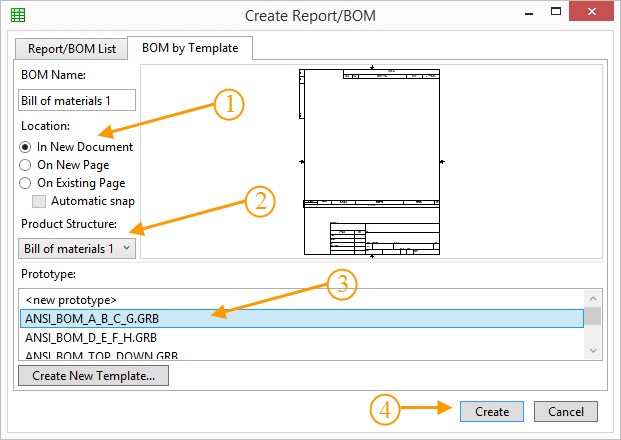Cancel the BOM creation dialog
The height and width of the screenshot is (440, 621).
point(565,411)
